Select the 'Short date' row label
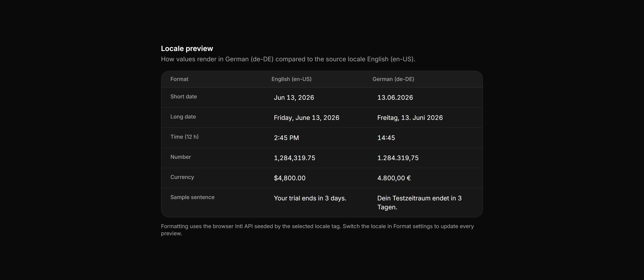644x280 pixels. [x=184, y=96]
